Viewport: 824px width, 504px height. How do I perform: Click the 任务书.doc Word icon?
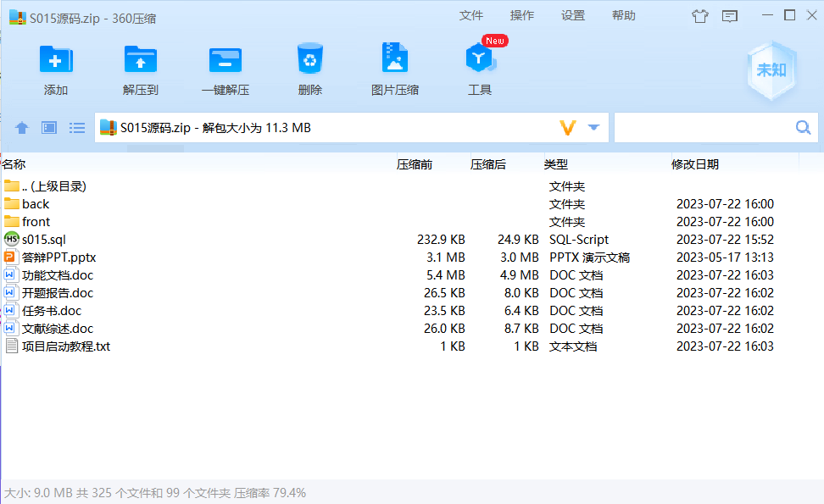tap(9, 311)
